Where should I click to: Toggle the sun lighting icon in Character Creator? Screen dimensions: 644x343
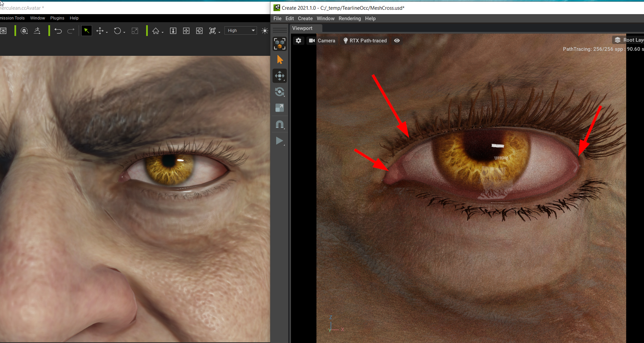(265, 31)
